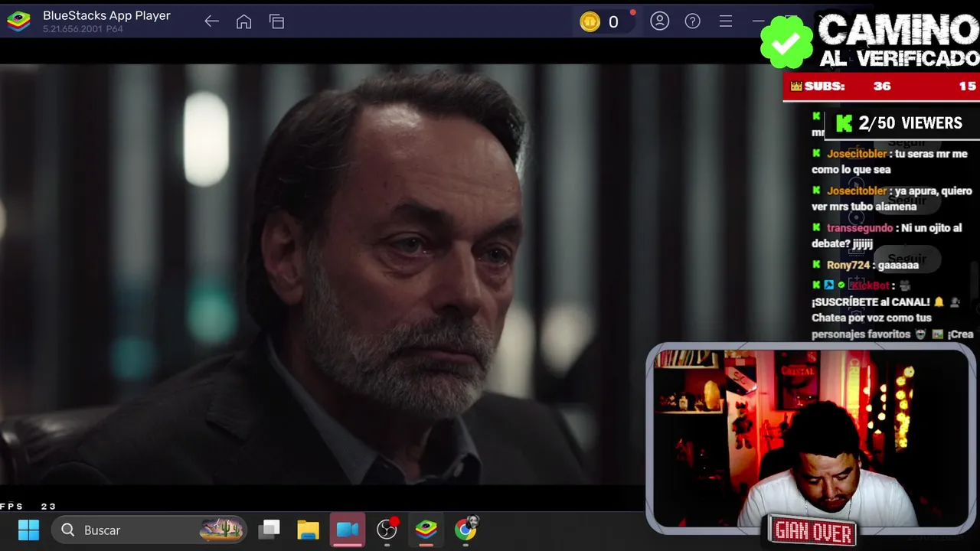Open File Explorer from the taskbar
The width and height of the screenshot is (980, 551).
point(308,530)
